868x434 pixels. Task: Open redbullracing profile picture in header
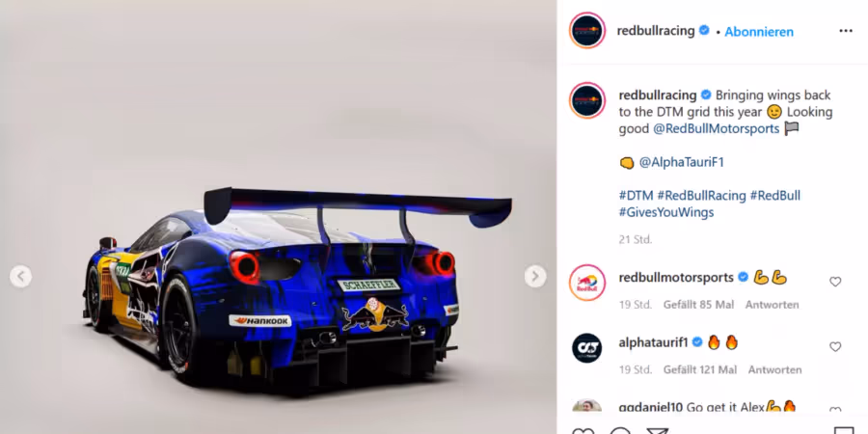(x=587, y=31)
